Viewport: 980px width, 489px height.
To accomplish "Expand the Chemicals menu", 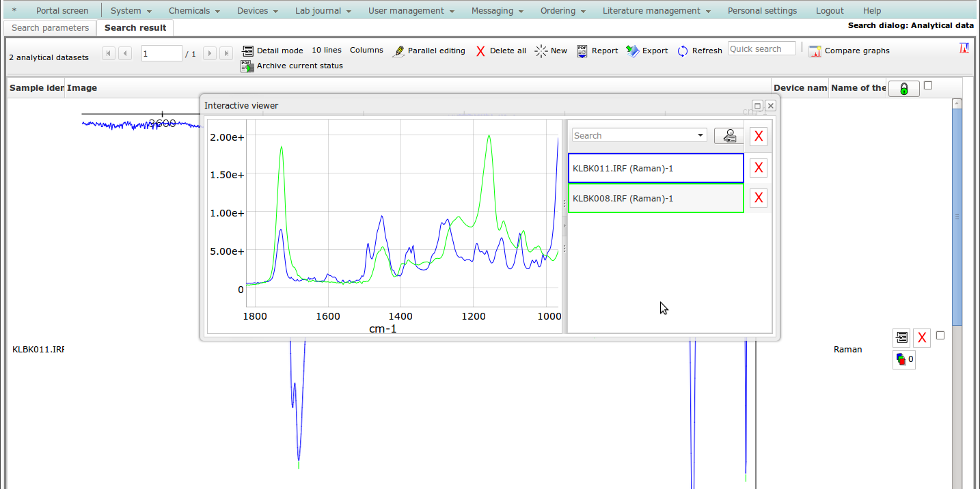I will 194,11.
